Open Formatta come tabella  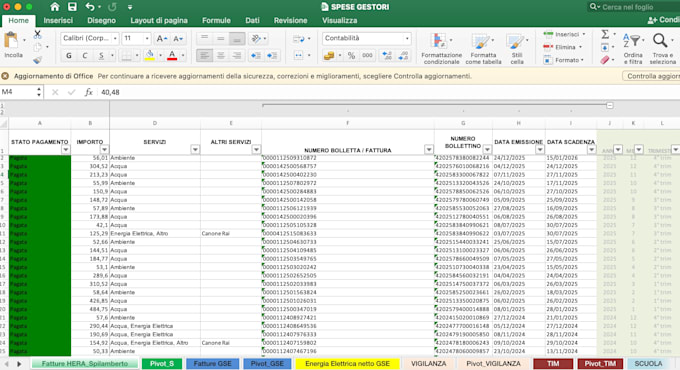pos(483,49)
